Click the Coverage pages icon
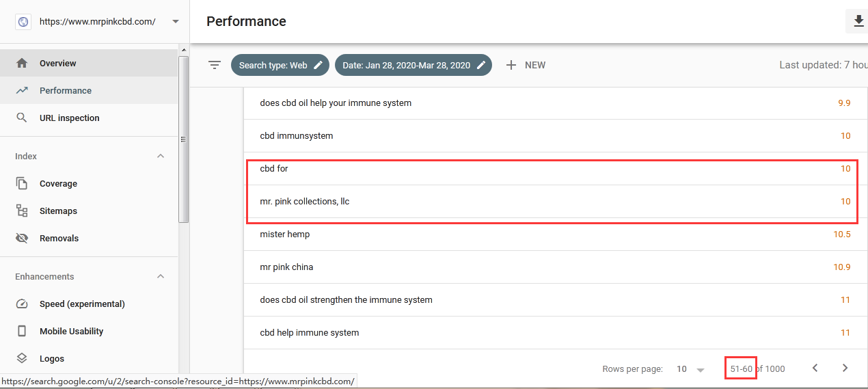Screen dimensions: 868x389 22,183
